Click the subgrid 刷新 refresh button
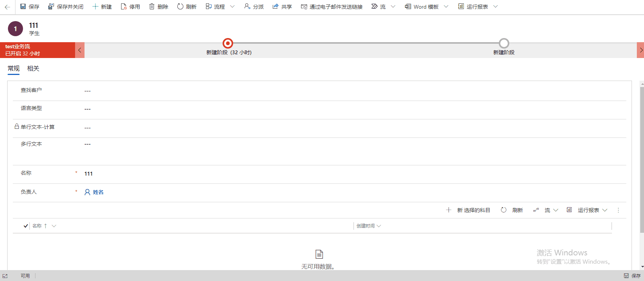Viewport: 644px width, 281px height. coord(512,210)
